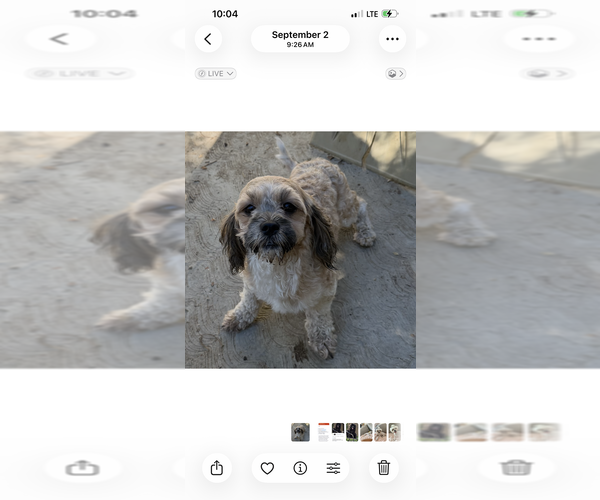
Task: Tap the main dog photo
Action: [300, 250]
